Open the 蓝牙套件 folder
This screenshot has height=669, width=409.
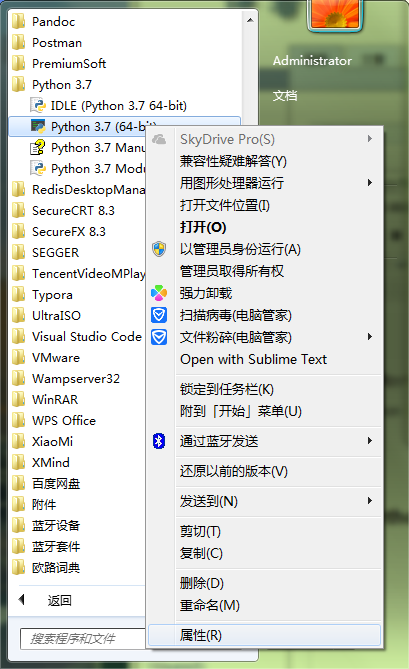[x=56, y=546]
